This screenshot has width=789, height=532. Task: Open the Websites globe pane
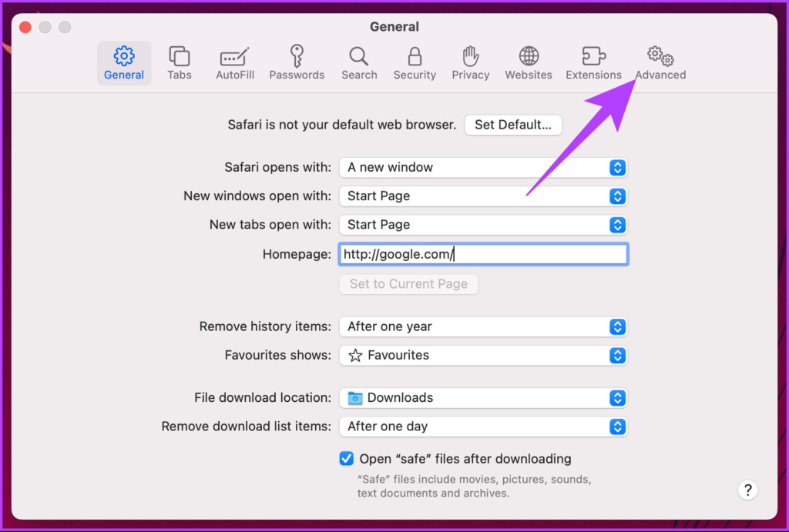(529, 63)
